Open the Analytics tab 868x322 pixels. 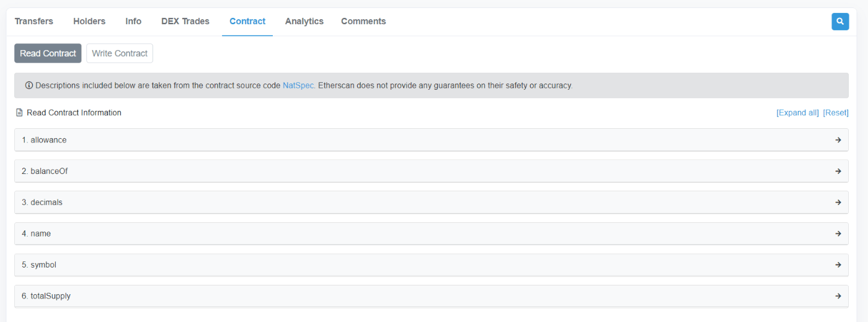(x=304, y=21)
